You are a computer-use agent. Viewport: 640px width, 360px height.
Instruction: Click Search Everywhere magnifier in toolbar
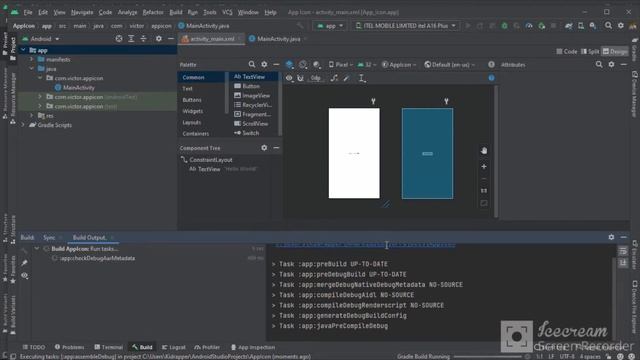point(608,26)
